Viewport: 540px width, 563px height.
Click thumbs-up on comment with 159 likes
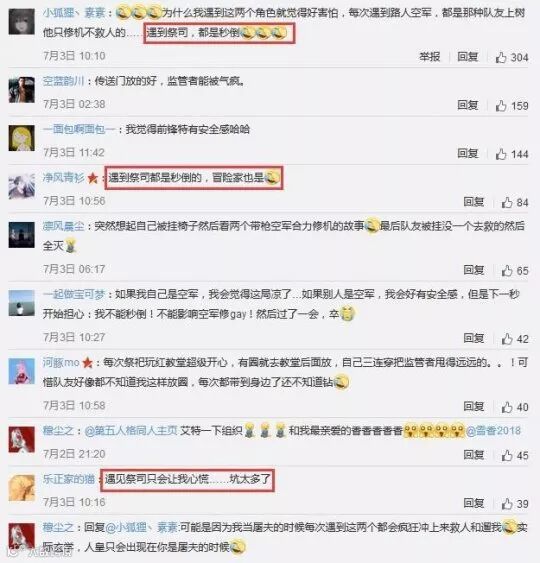click(501, 106)
